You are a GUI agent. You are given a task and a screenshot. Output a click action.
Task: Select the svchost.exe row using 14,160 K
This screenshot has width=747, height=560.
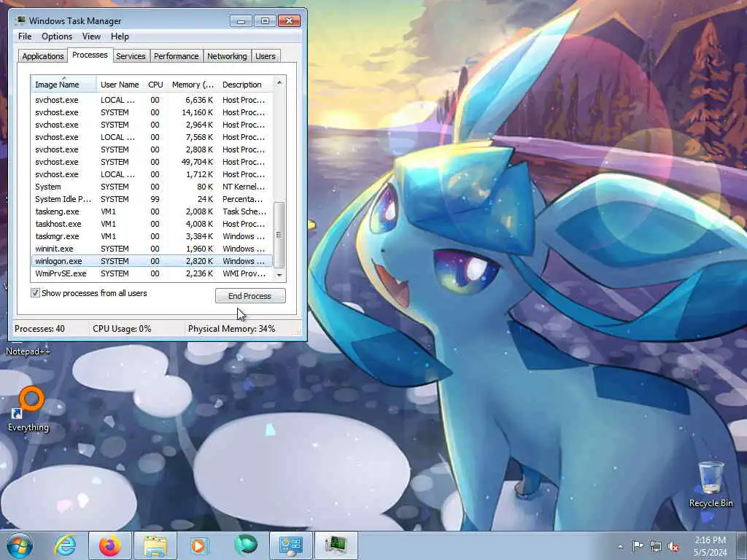152,112
